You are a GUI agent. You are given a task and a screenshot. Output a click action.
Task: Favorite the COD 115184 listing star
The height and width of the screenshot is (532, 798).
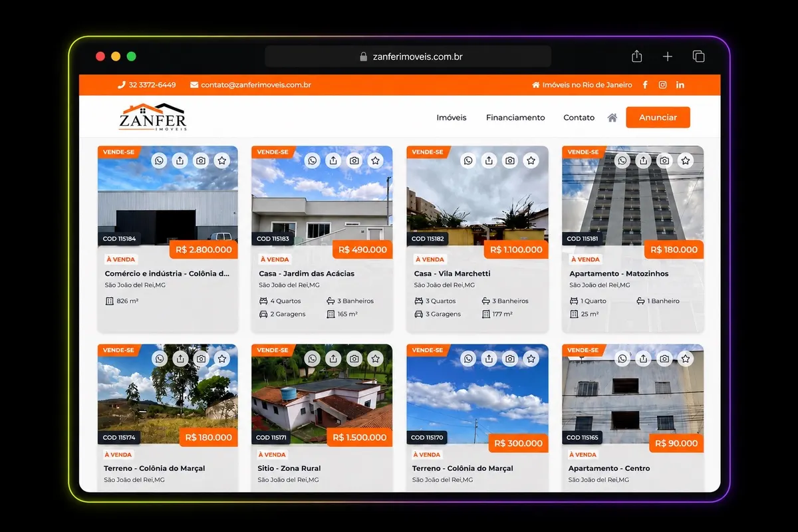[222, 160]
